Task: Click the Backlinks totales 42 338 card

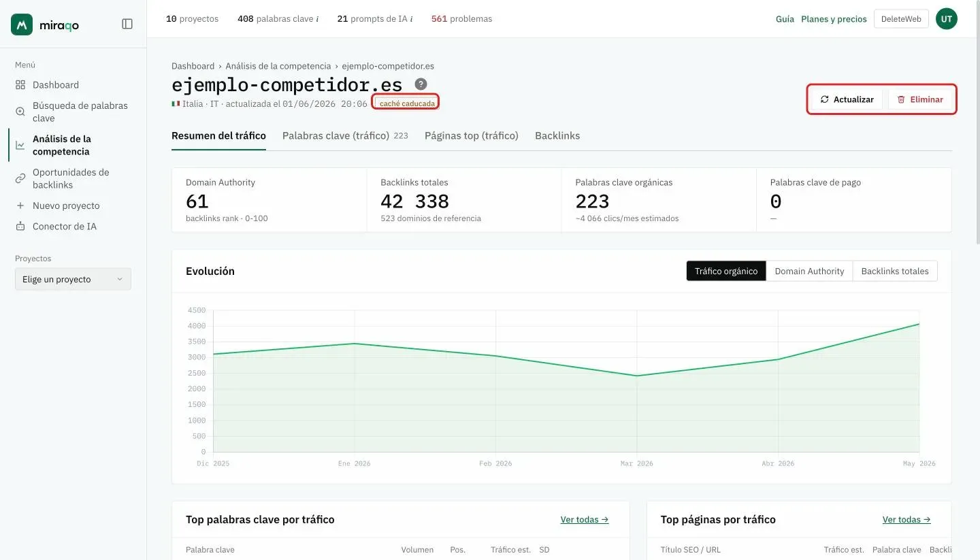Action: 464,200
